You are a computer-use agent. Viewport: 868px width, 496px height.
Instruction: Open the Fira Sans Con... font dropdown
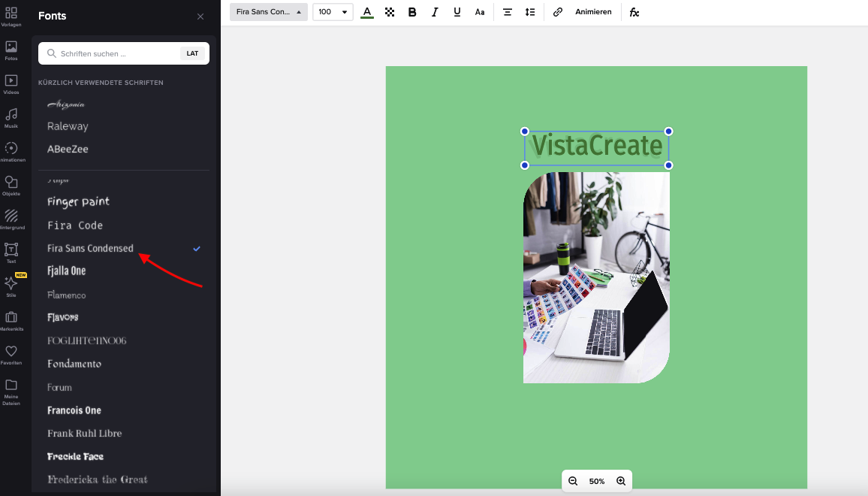[269, 11]
